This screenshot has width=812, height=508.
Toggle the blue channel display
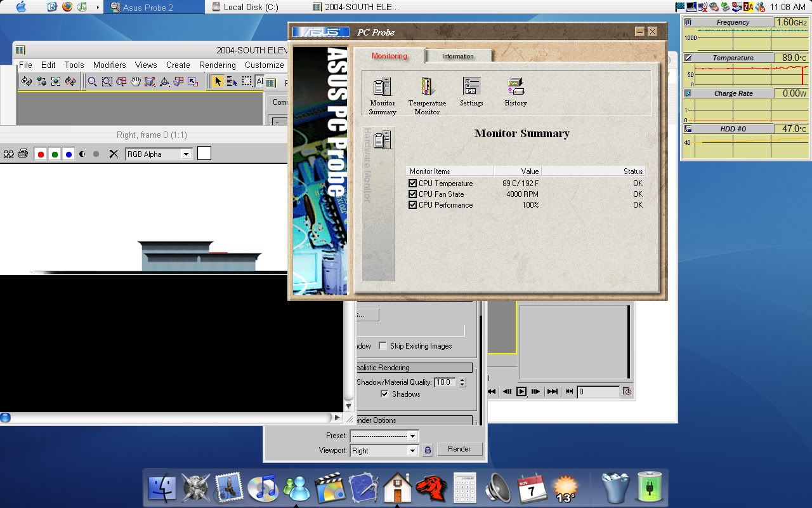69,154
